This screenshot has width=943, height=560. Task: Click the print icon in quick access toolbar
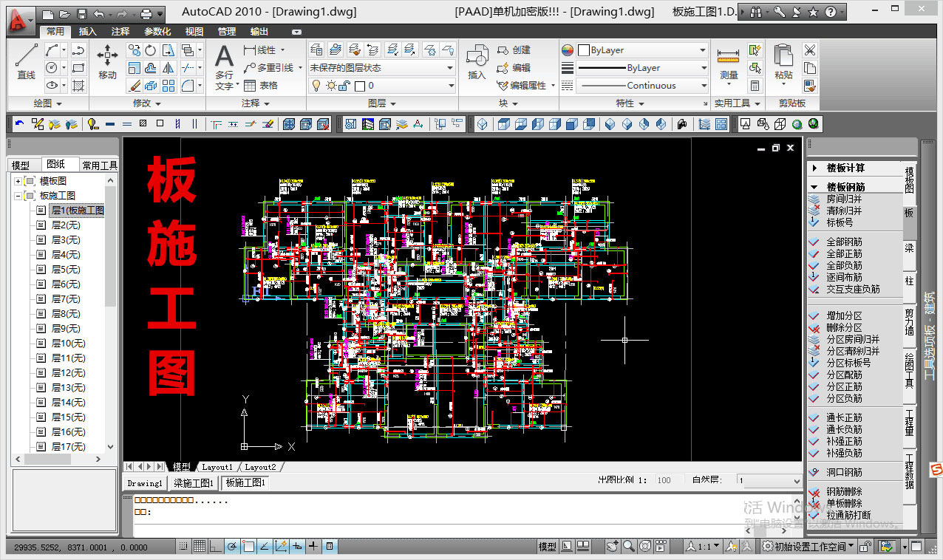coord(146,13)
